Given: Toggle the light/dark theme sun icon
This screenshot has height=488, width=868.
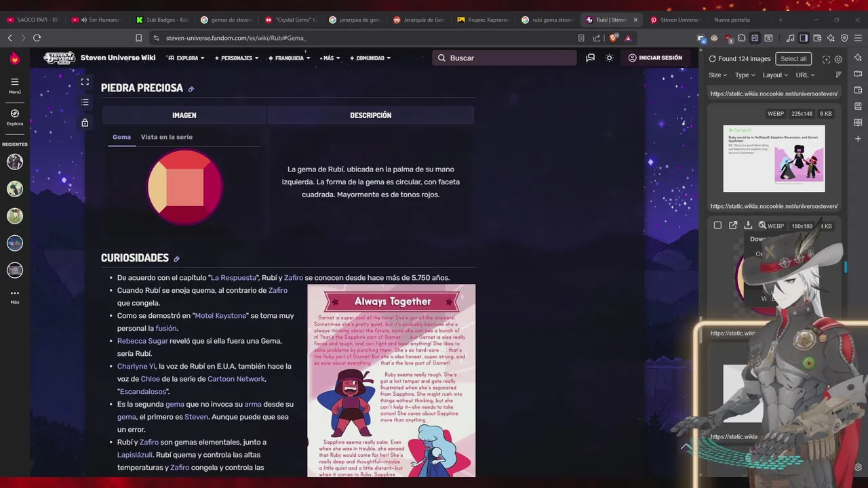Looking at the screenshot, I should point(609,58).
